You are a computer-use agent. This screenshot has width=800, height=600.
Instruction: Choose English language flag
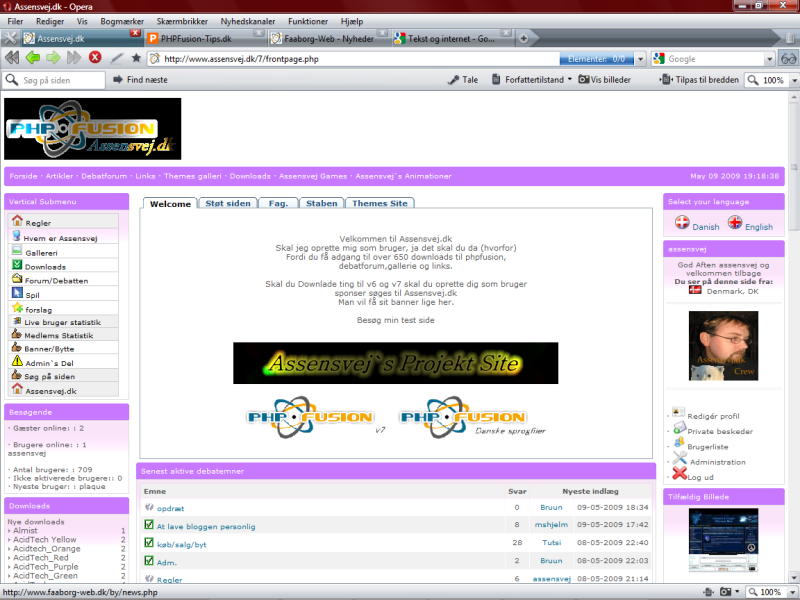coord(735,222)
